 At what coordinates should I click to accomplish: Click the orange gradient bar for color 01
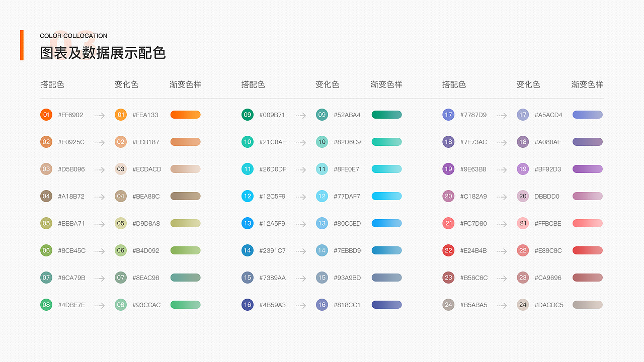pyautogui.click(x=185, y=115)
